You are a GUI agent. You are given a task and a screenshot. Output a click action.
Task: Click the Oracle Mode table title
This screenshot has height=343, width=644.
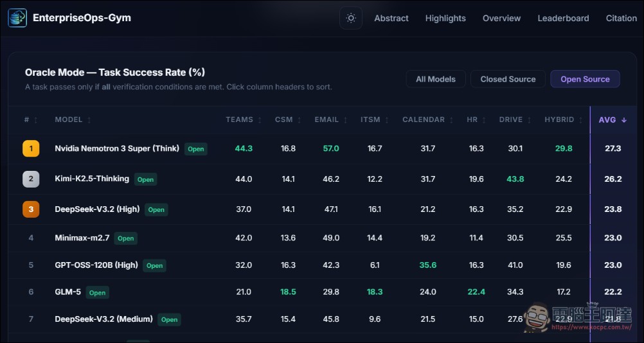point(115,73)
